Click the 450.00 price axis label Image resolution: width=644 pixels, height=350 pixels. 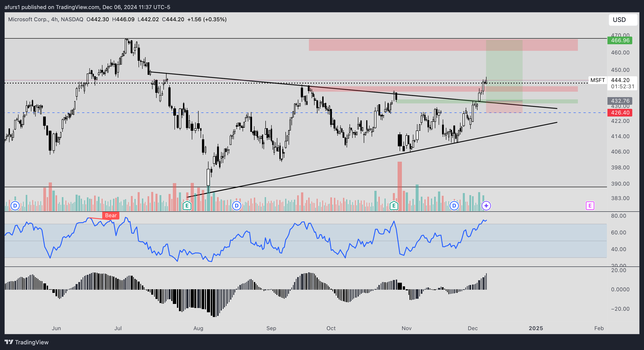tap(620, 70)
